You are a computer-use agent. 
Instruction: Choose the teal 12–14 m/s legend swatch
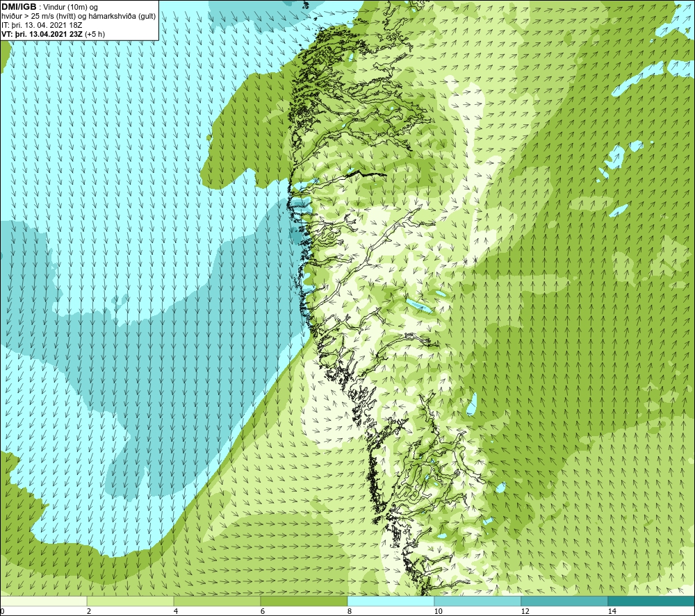(x=564, y=601)
